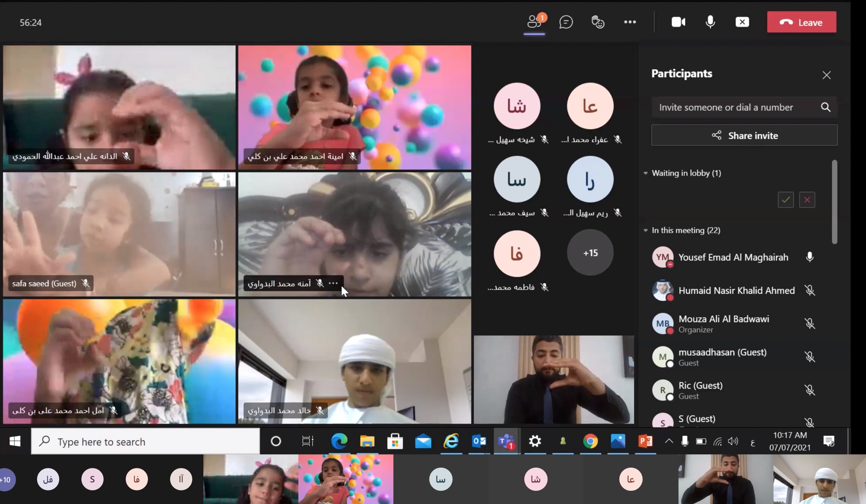Collapse the Waiting in lobby section
866x504 pixels.
click(645, 173)
